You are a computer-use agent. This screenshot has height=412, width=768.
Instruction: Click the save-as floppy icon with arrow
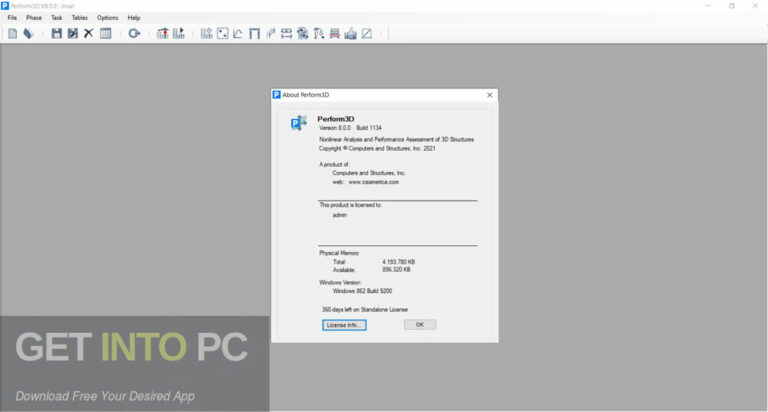tap(72, 33)
